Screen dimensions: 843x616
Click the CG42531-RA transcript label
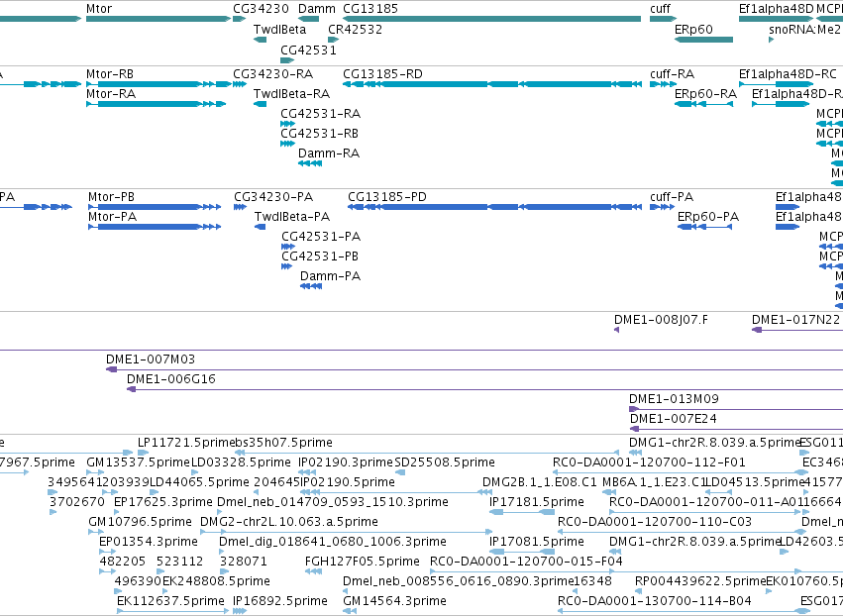pyautogui.click(x=320, y=114)
